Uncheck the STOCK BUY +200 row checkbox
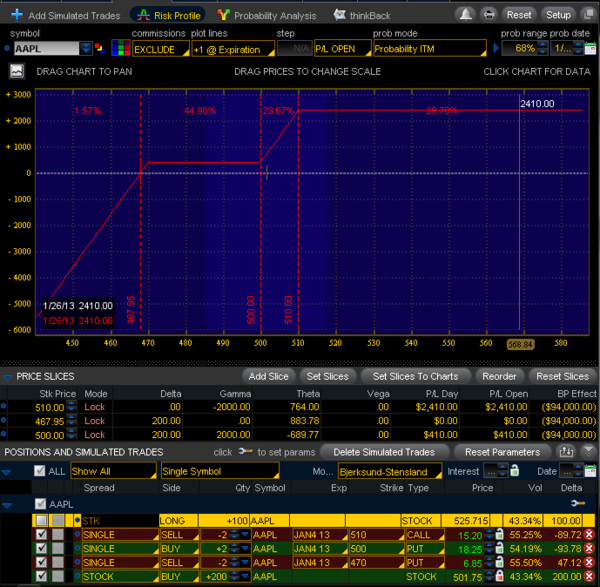 pyautogui.click(x=41, y=576)
